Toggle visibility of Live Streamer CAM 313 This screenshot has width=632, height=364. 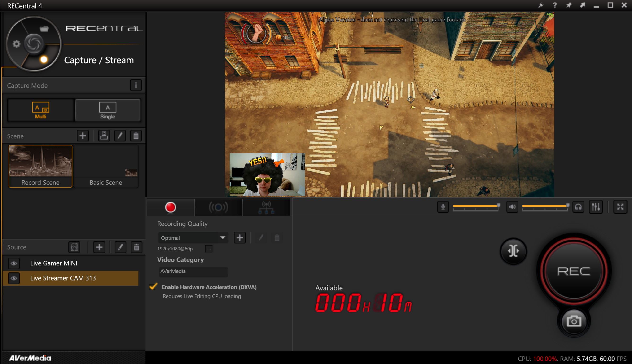pyautogui.click(x=14, y=278)
